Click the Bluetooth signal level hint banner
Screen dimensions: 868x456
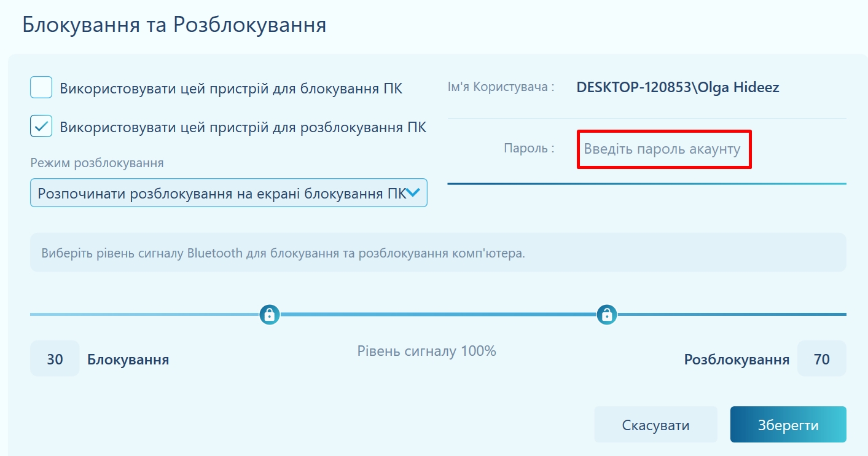[x=437, y=253]
